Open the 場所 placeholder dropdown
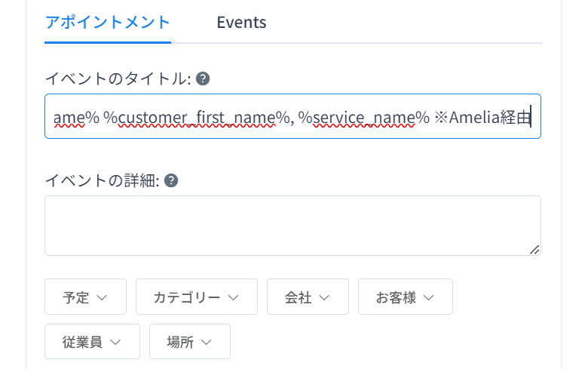The width and height of the screenshot is (588, 369). click(190, 342)
